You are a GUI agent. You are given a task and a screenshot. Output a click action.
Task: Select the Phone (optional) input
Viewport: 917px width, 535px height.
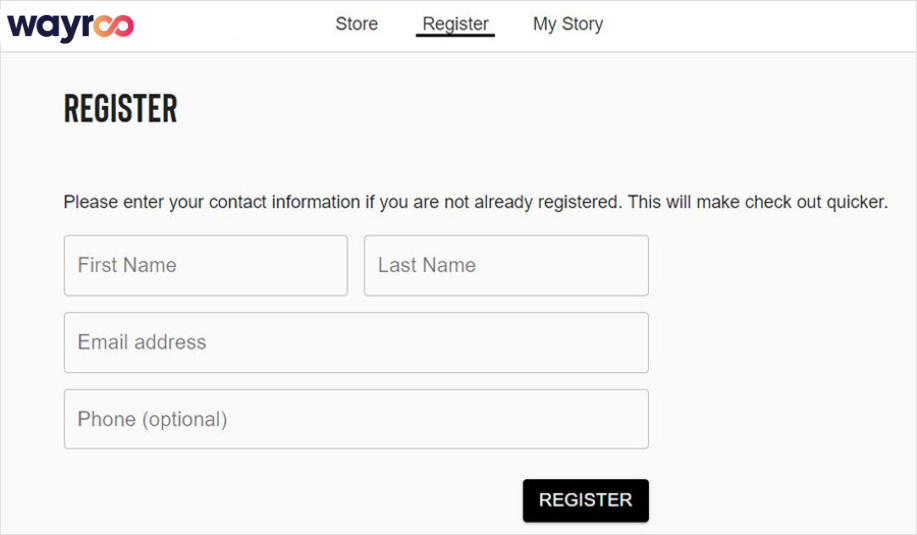356,419
